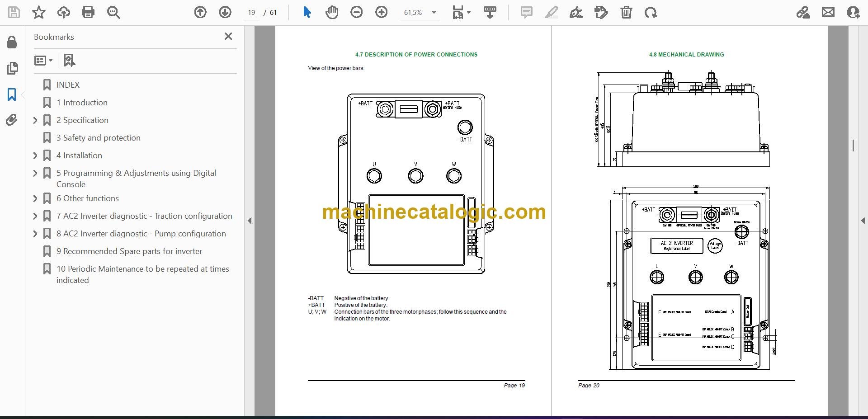868x419 pixels.
Task: Select the arrow Selection tool
Action: (x=307, y=13)
